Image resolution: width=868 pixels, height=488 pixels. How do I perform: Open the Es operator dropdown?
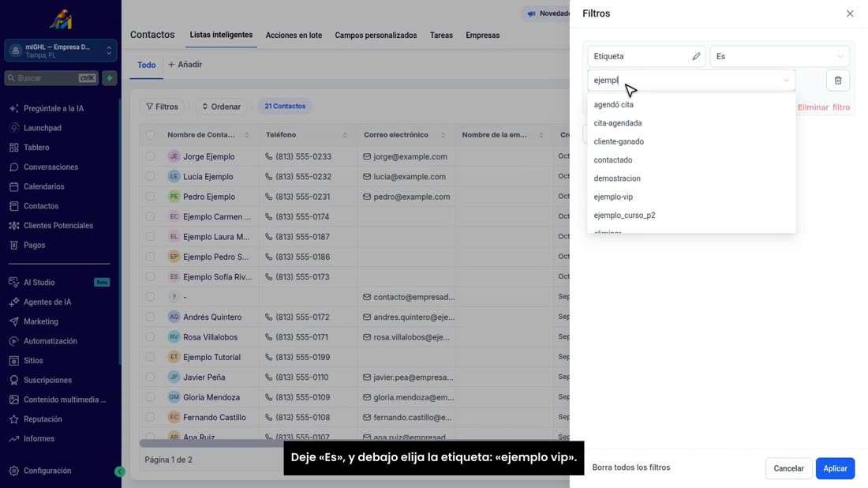pyautogui.click(x=780, y=57)
